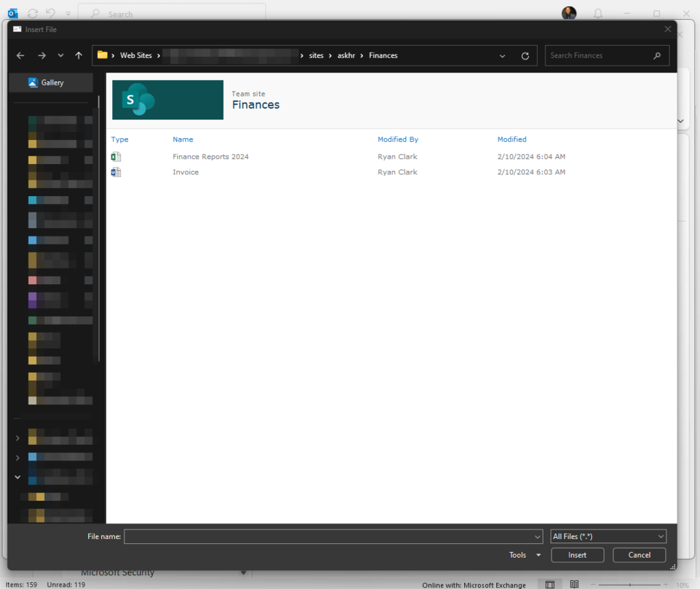Open the Tools dropdown menu
Screen dimensions: 700x589
[525, 555]
